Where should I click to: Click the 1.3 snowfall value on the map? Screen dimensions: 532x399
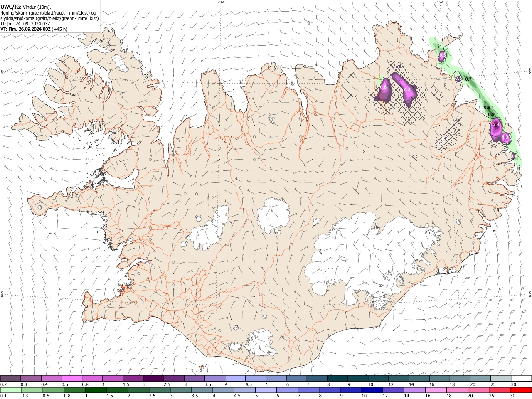[505, 137]
